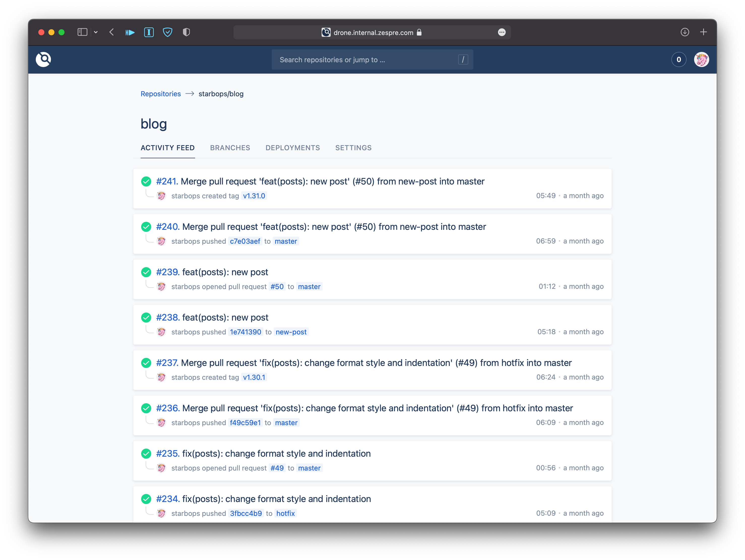Open SETTINGS tab for blog repo

pyautogui.click(x=353, y=148)
